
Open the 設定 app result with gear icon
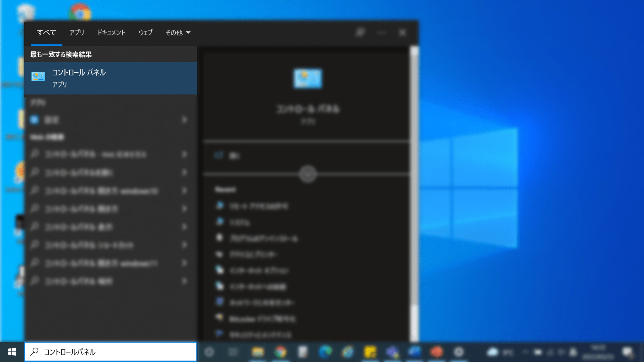[111, 120]
